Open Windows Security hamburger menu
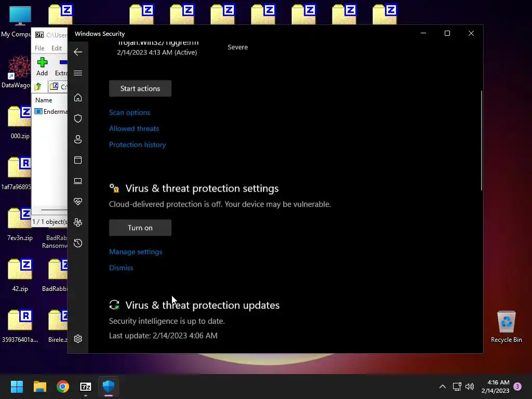The height and width of the screenshot is (399, 532). (78, 73)
